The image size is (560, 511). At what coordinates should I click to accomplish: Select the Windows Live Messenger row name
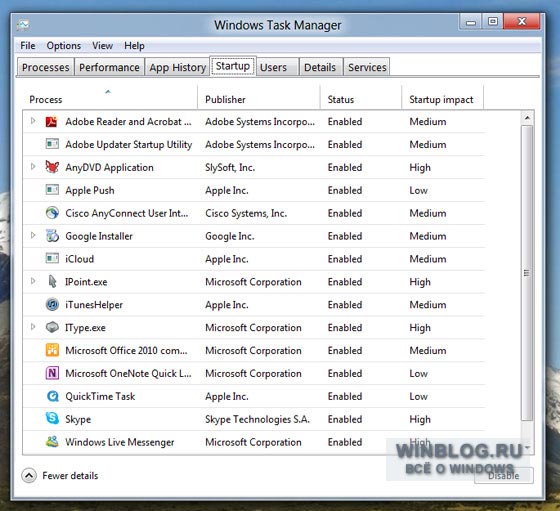point(120,442)
